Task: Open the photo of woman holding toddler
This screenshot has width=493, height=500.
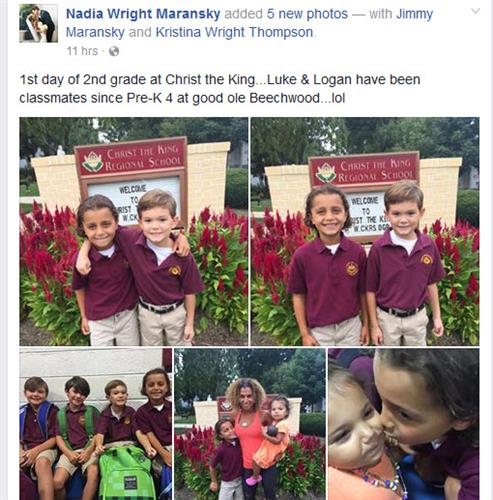Action: point(250,424)
